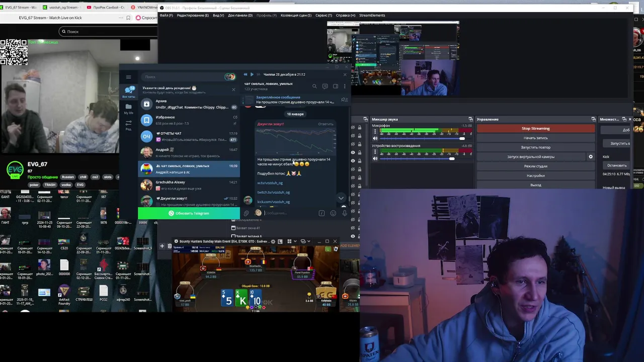
Task: Open Grechukha Alexey chat in Telegram
Action: click(189, 185)
